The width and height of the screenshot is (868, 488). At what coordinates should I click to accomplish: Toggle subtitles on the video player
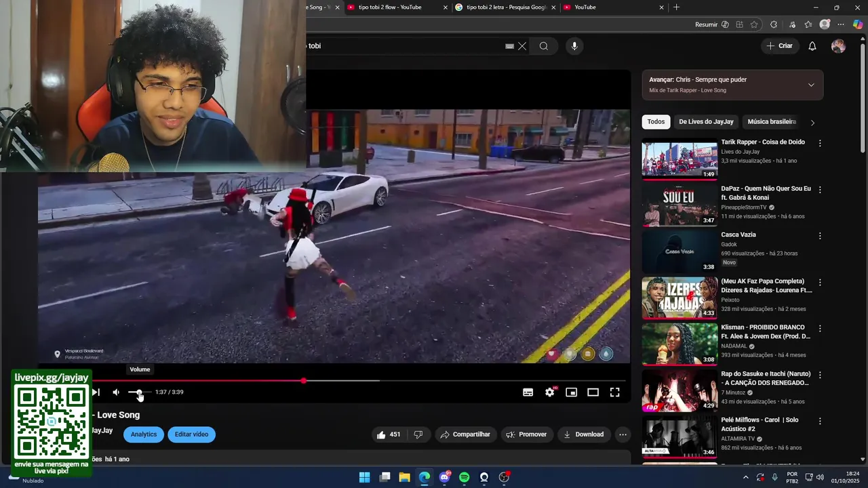(528, 392)
